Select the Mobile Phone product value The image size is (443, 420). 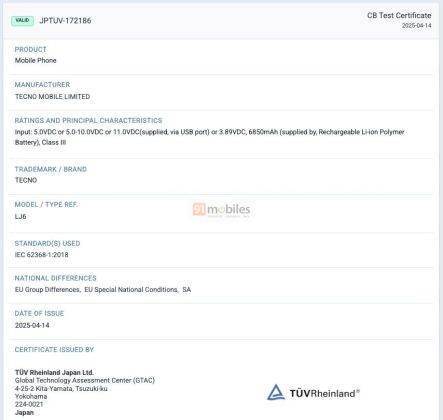coord(36,60)
